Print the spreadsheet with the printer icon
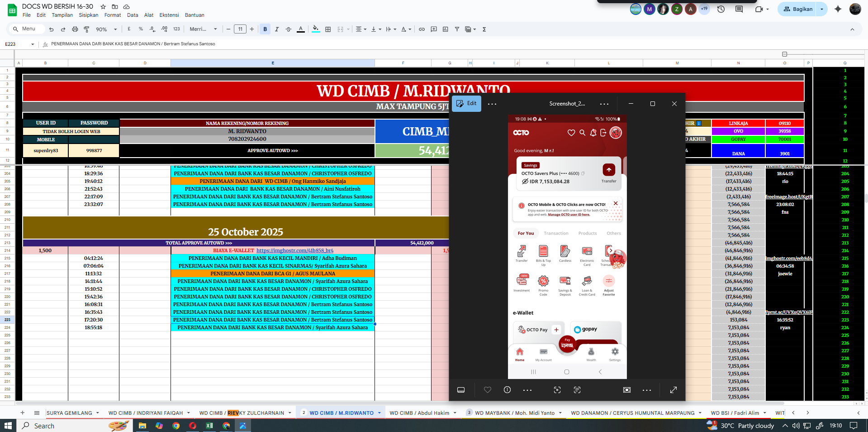868x432 pixels. click(75, 29)
